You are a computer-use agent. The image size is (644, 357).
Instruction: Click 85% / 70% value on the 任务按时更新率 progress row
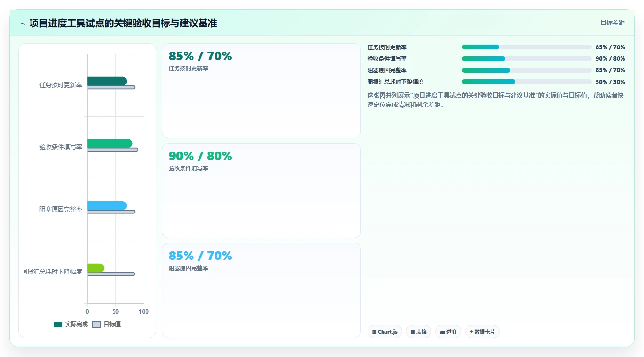610,47
